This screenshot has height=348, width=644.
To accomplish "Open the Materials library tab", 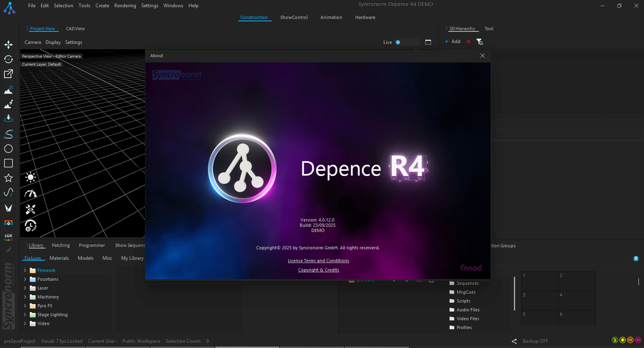I will (x=59, y=258).
